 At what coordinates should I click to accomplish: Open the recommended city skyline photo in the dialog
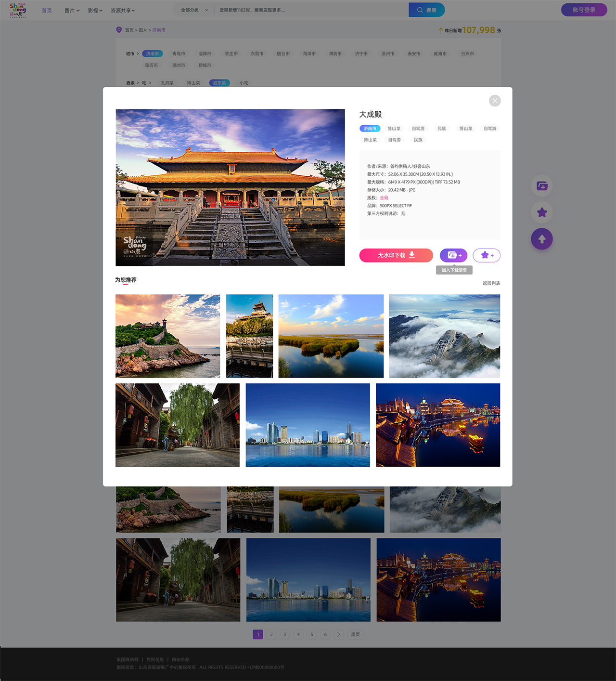tap(308, 425)
